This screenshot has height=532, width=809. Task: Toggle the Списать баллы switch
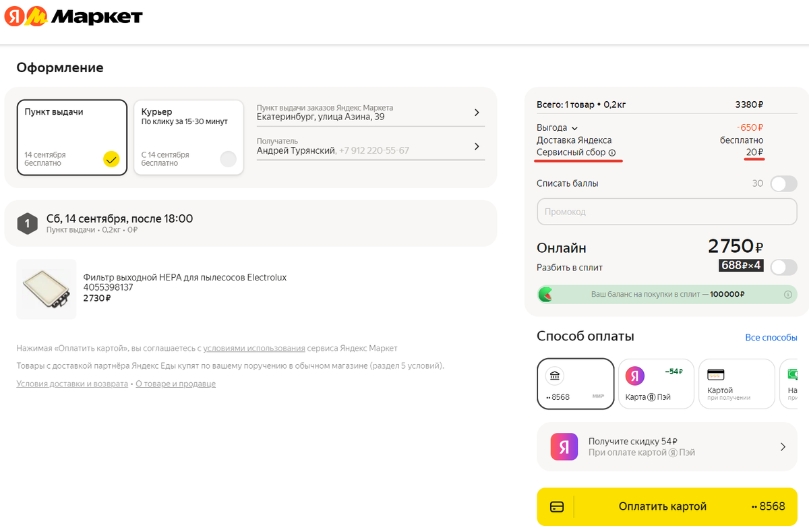tap(783, 183)
